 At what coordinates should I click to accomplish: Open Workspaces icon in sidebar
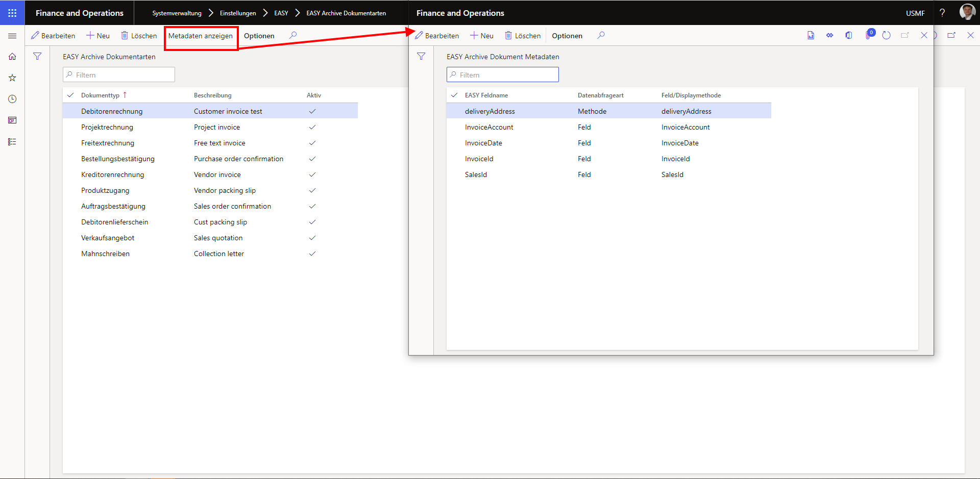coord(12,120)
